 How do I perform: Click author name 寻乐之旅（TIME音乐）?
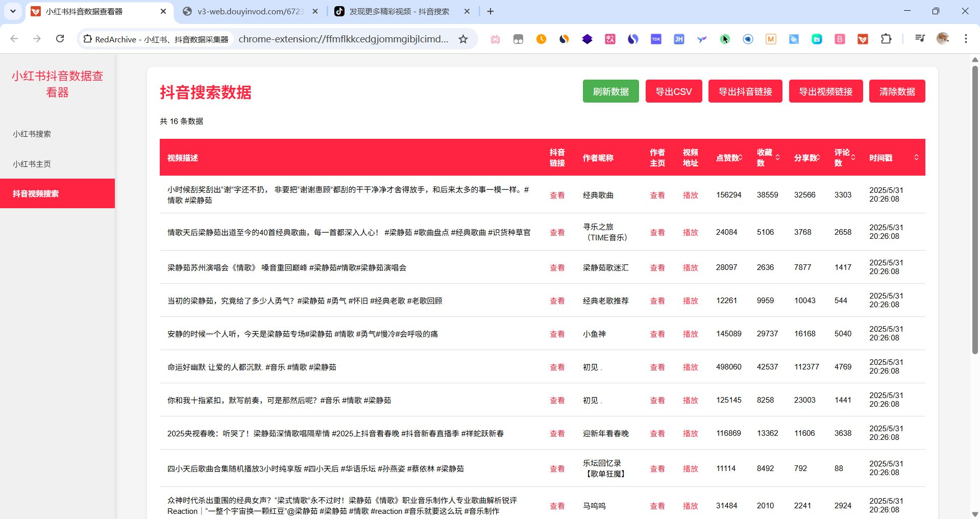[605, 232]
